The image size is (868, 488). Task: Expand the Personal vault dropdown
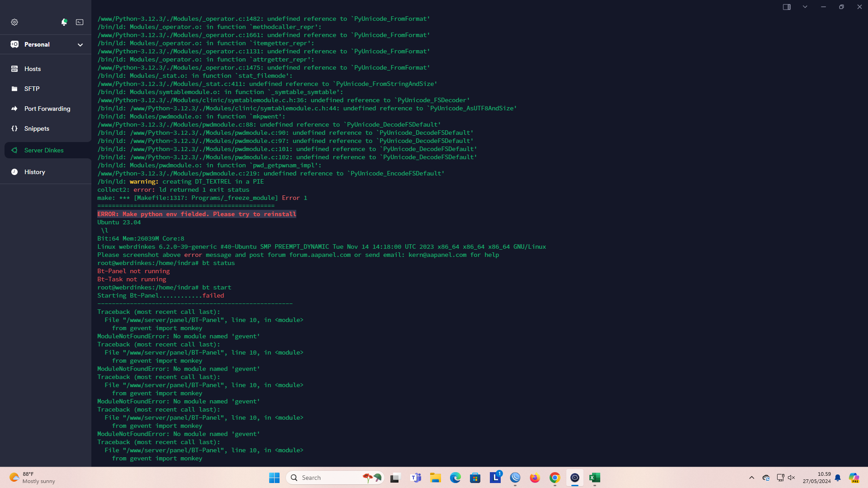pyautogui.click(x=80, y=45)
